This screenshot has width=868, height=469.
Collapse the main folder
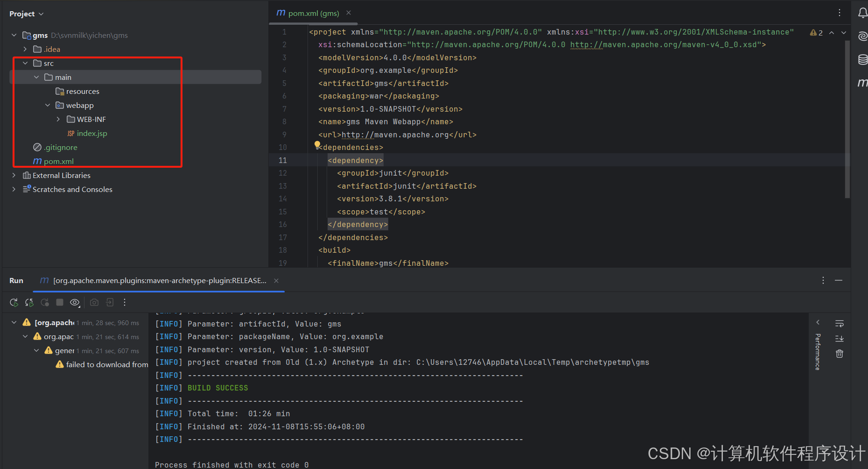pos(36,77)
